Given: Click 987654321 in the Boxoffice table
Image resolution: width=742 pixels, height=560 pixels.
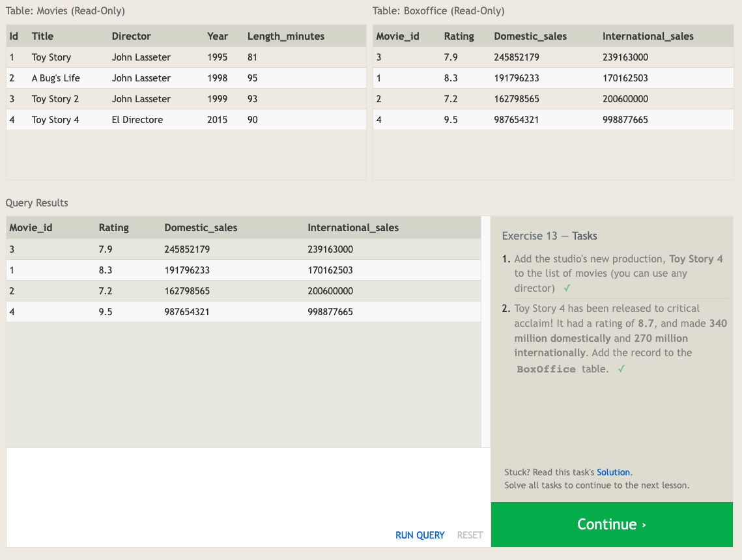Looking at the screenshot, I should [517, 120].
